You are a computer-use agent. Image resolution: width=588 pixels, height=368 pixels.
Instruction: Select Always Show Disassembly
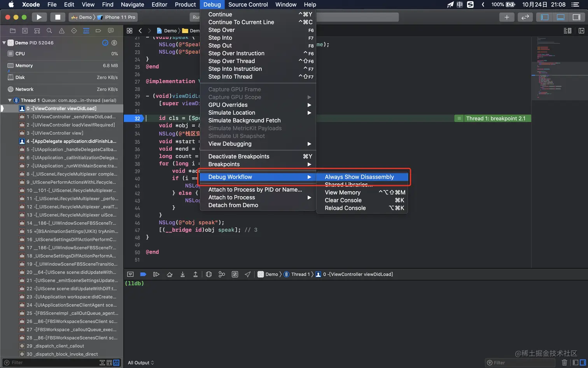pos(362,177)
